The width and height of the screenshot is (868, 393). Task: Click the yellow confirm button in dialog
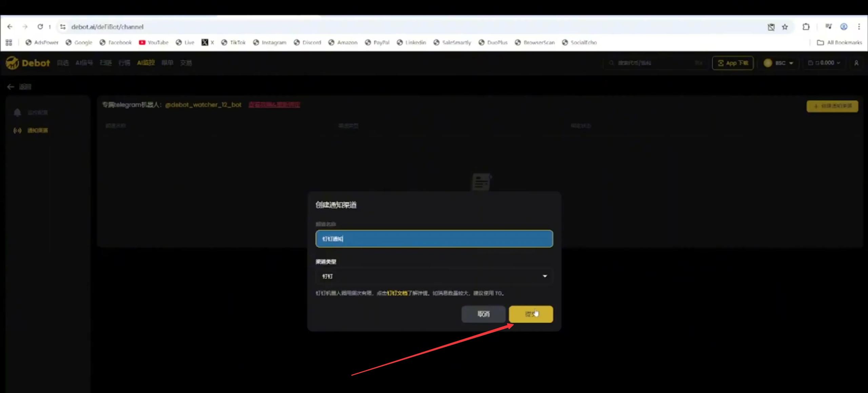coord(531,314)
